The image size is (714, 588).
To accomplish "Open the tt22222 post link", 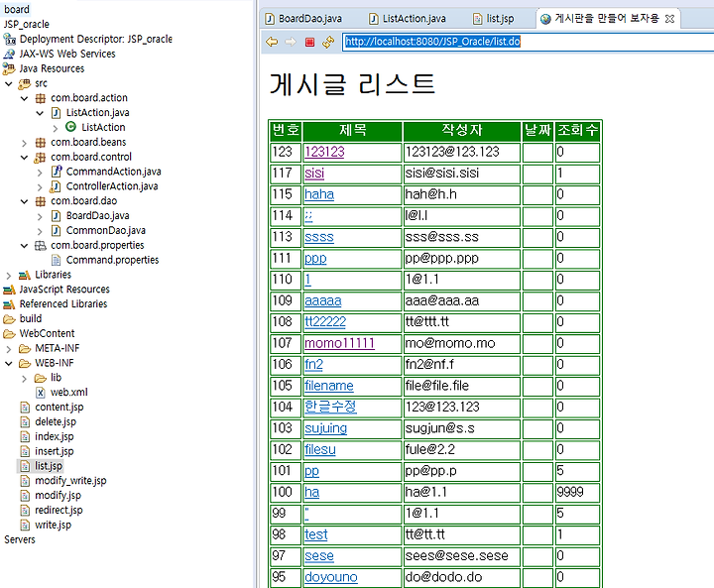I will tap(325, 322).
